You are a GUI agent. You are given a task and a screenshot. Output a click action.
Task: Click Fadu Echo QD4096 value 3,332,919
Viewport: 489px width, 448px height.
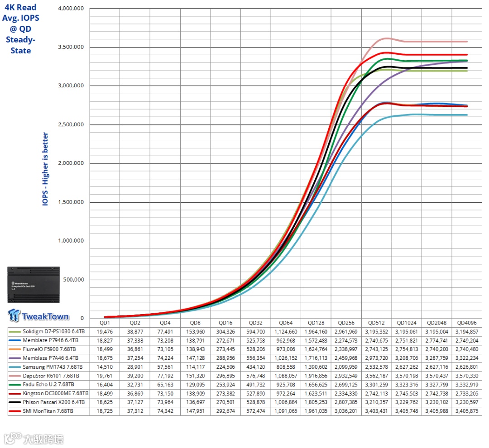pyautogui.click(x=467, y=385)
